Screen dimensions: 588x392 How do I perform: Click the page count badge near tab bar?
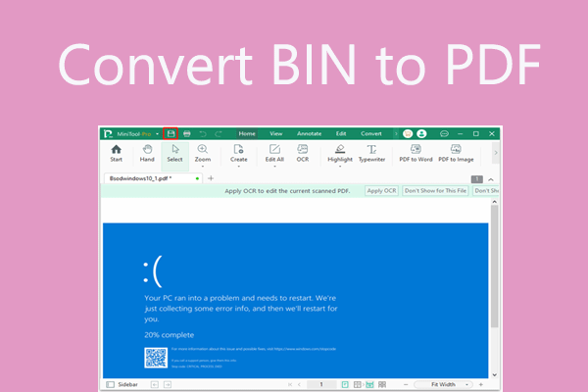click(x=476, y=179)
